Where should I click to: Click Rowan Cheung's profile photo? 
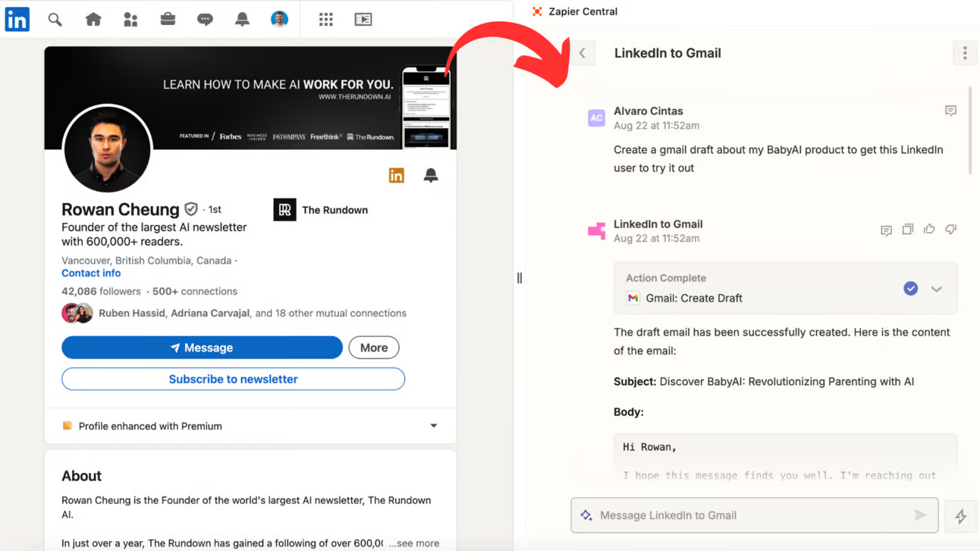point(107,149)
